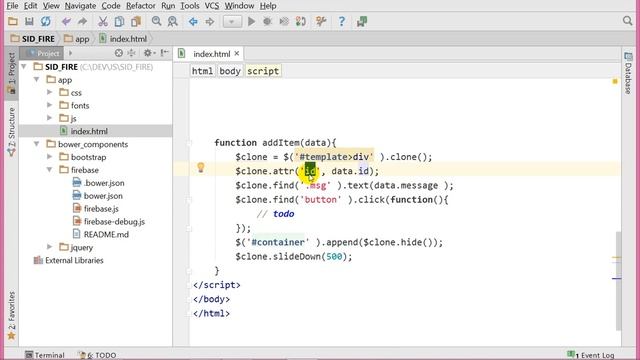The image size is (640, 360).
Task: Collapse the SID_FIRE root node
Action: pos(24,67)
